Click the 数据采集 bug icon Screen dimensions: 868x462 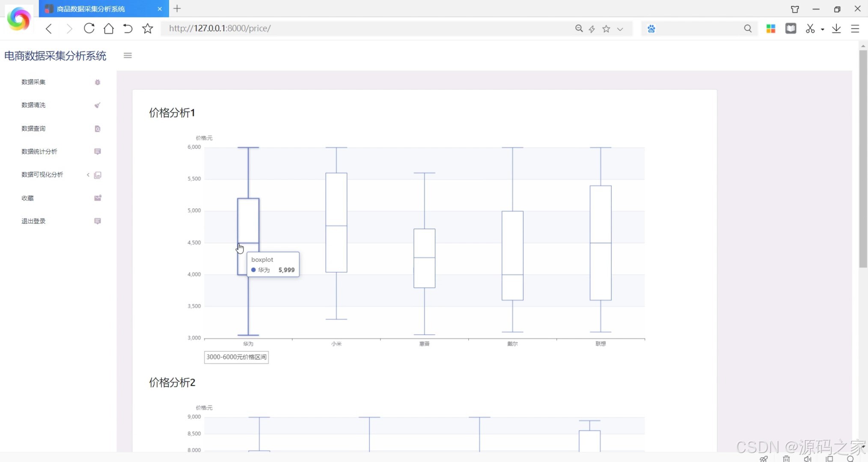tap(97, 82)
